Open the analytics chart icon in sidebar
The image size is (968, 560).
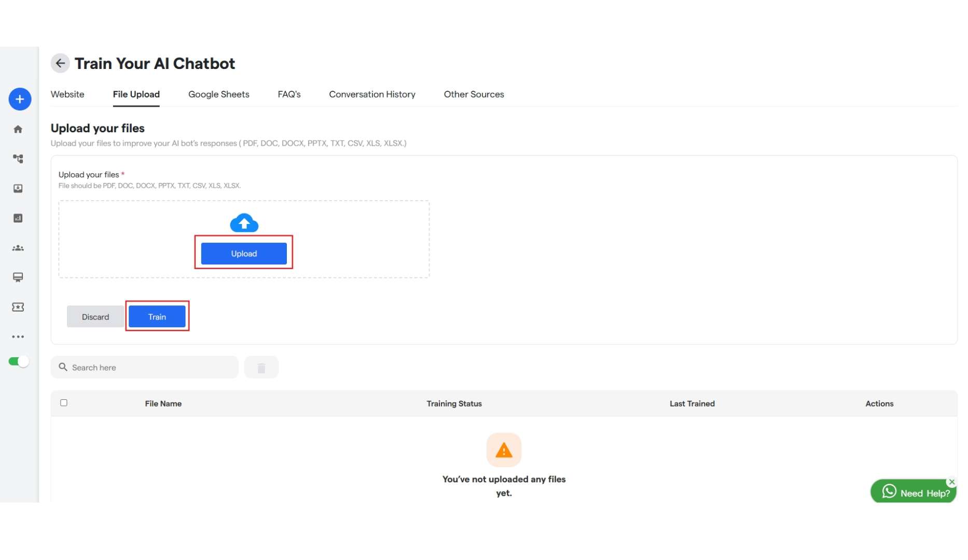click(x=18, y=218)
